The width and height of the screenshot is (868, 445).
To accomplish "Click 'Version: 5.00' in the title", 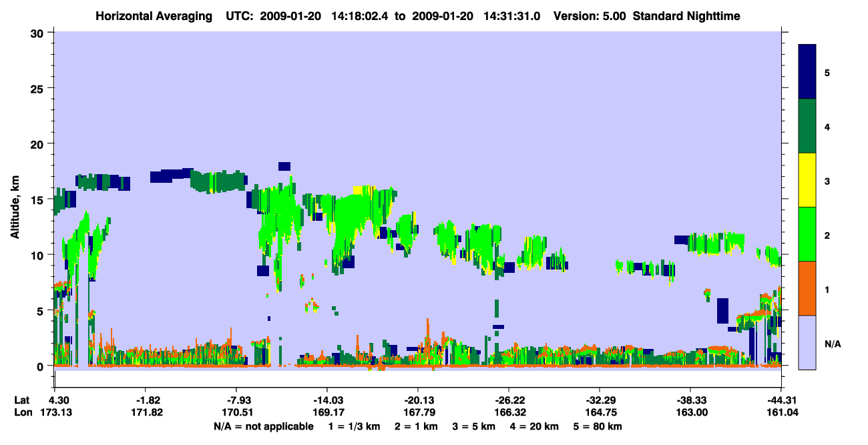I will [590, 16].
